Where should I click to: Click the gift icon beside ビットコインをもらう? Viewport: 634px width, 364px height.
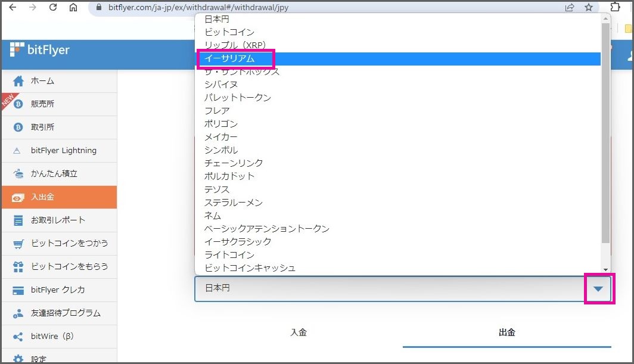[x=18, y=266]
